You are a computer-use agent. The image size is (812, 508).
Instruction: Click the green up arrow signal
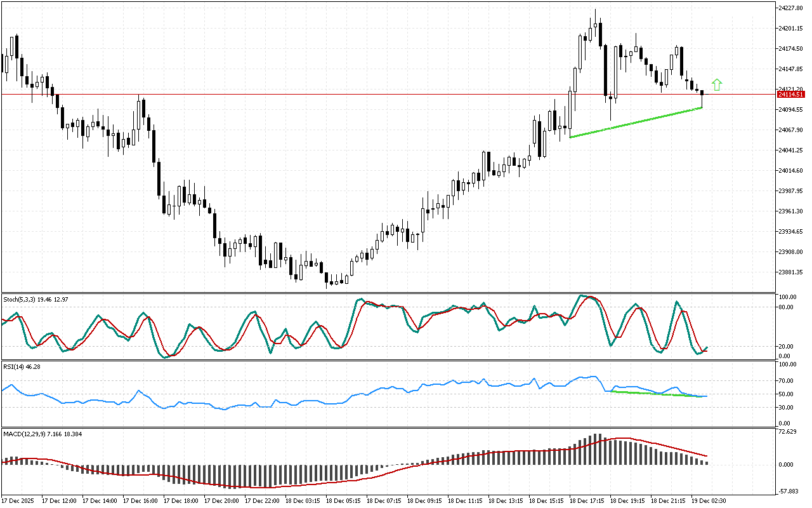(717, 84)
